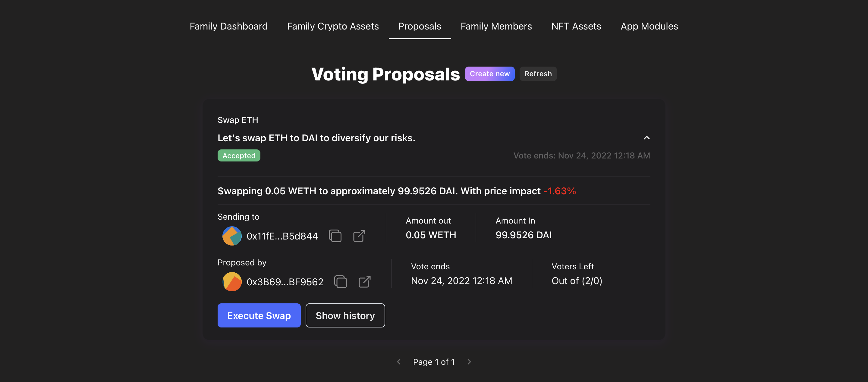This screenshot has height=382, width=868.
Task: Open the Family Crypto Assets tab
Action: pyautogui.click(x=332, y=26)
